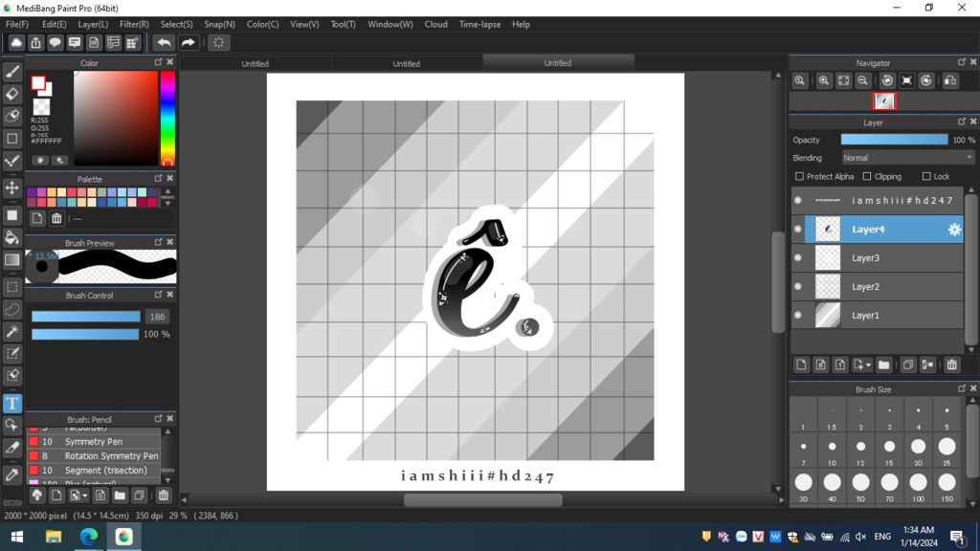Screen dimensions: 980x551
Task: Open the Layer(L) menu
Action: pyautogui.click(x=93, y=24)
